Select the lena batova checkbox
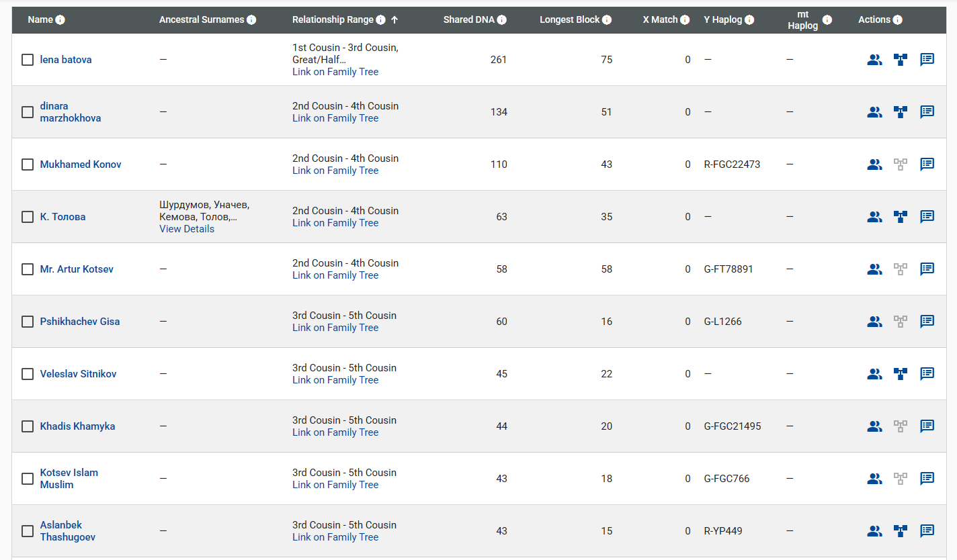The image size is (957, 560). coord(28,60)
